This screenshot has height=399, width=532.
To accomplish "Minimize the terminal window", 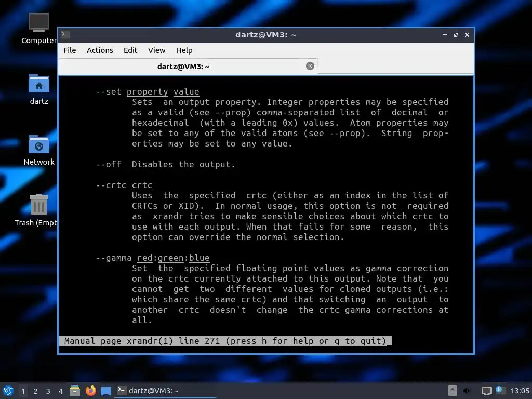I will [445, 35].
